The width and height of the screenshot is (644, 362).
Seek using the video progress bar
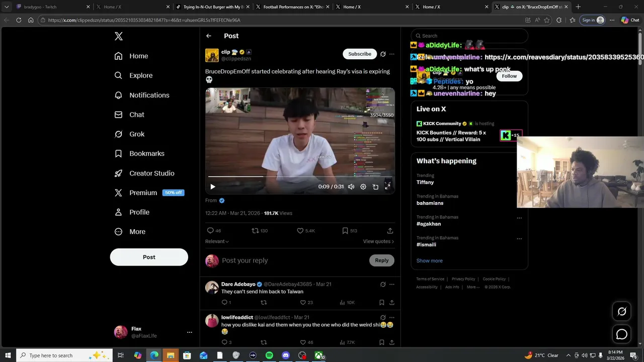[x=300, y=176]
